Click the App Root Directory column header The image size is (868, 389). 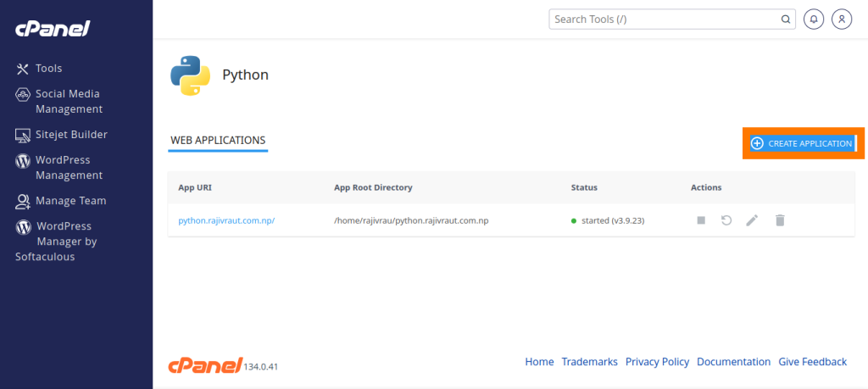click(373, 187)
